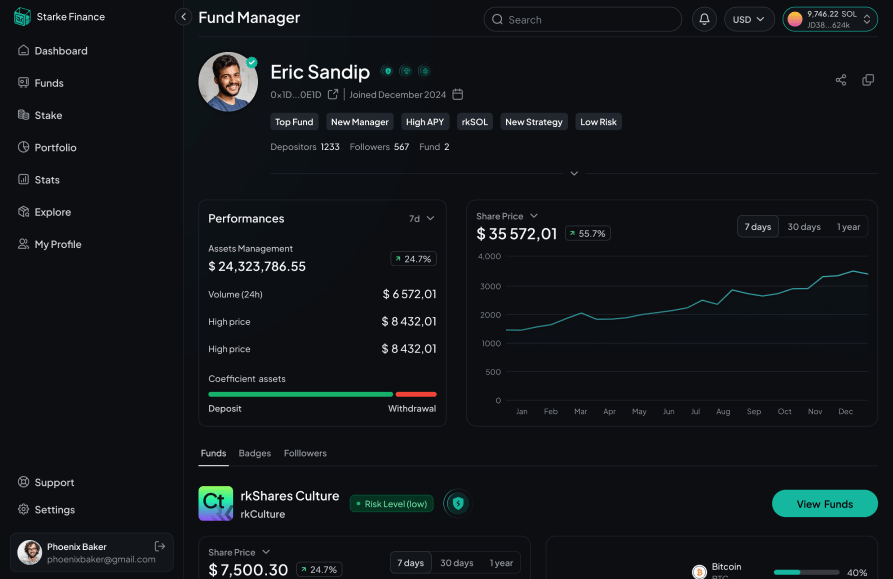Viewport: 893px width, 579px height.
Task: Click the red withdrawal coefficient bar
Action: pos(416,394)
